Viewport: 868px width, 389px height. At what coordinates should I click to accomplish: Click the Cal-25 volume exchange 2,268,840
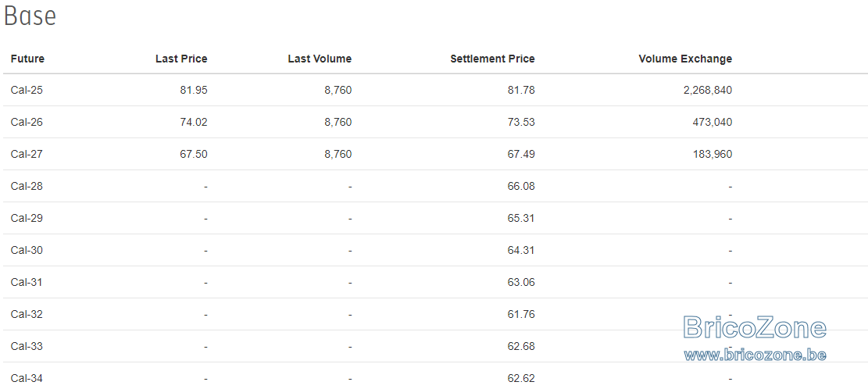pos(708,90)
